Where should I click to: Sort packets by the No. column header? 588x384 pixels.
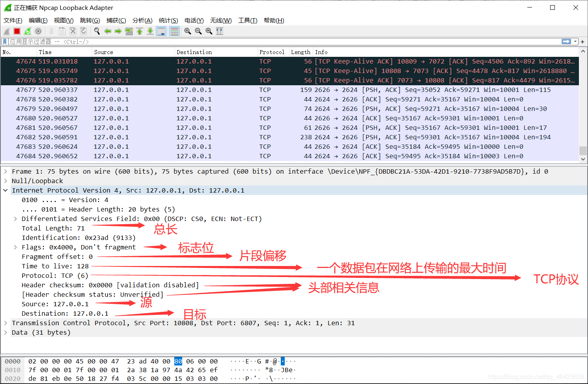tap(19, 52)
